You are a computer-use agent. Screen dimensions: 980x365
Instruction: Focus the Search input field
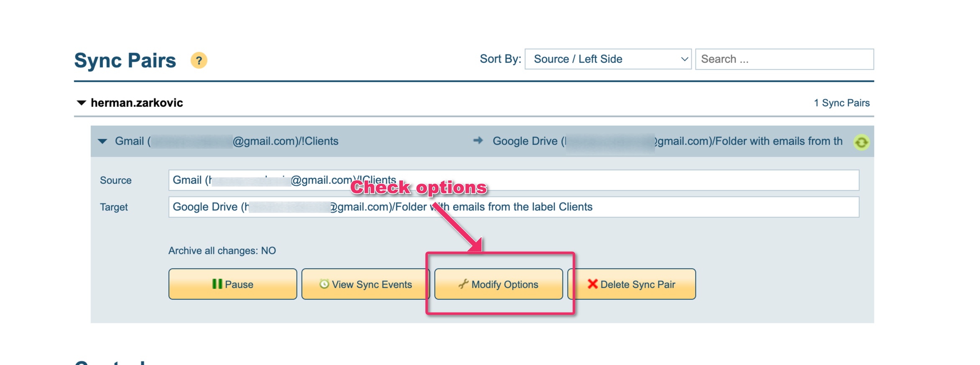pos(784,59)
